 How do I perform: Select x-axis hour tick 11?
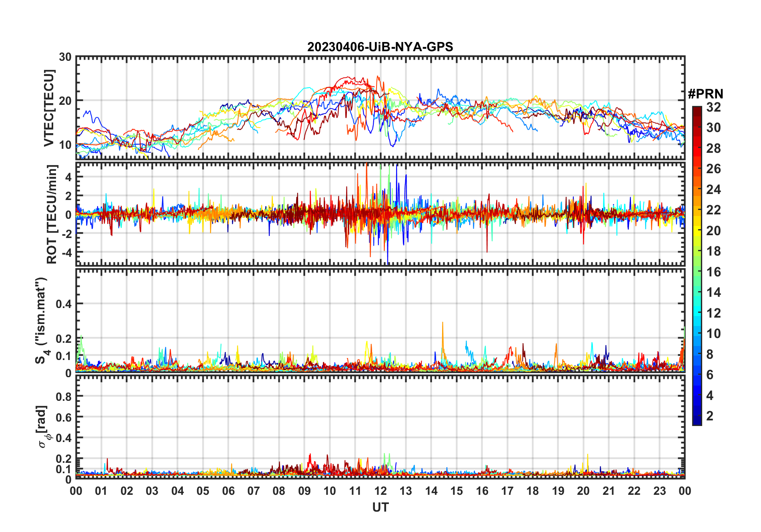(355, 491)
